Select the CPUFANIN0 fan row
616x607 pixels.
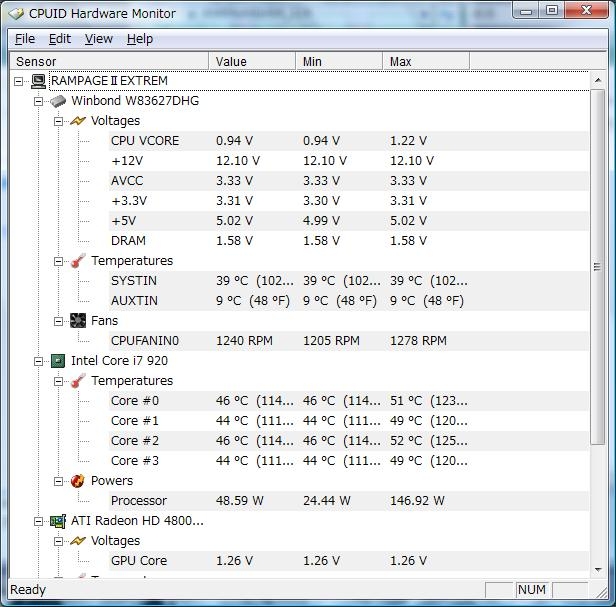point(348,341)
